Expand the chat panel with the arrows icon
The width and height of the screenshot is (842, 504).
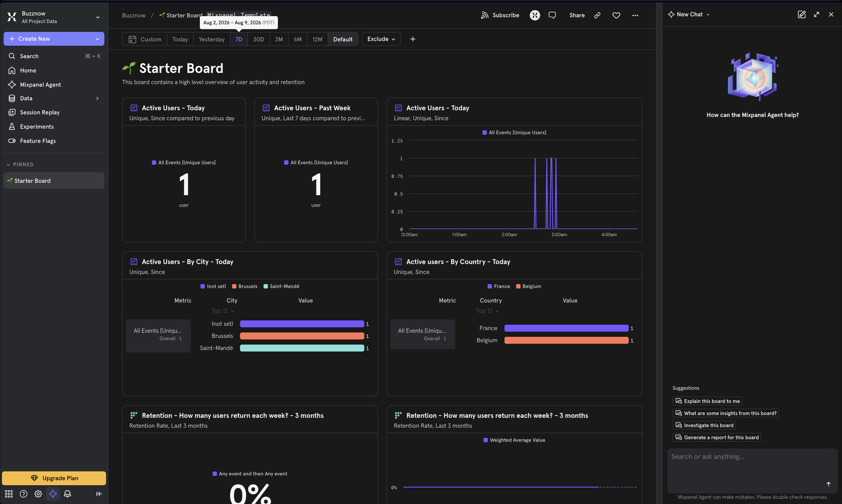coord(816,14)
